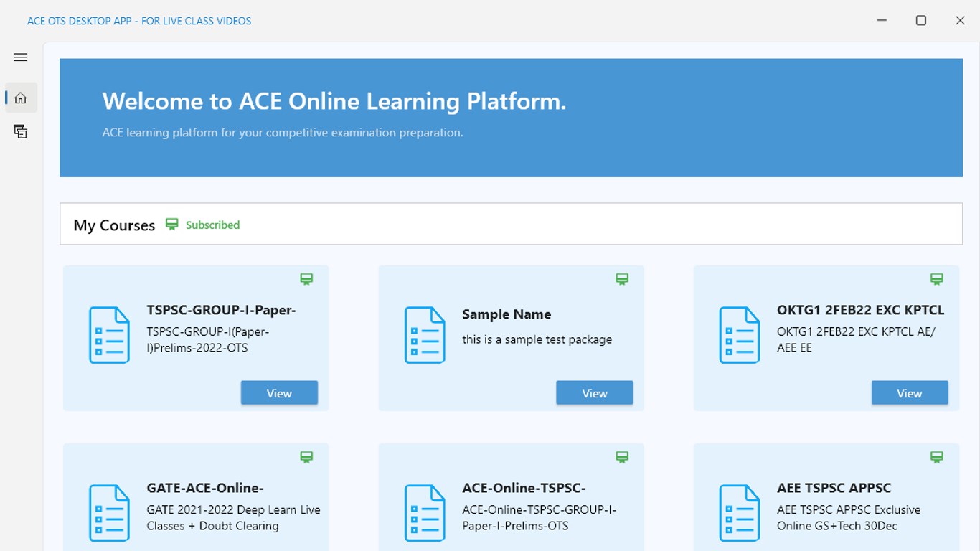Maximize the application window
The image size is (980, 551).
(921, 21)
